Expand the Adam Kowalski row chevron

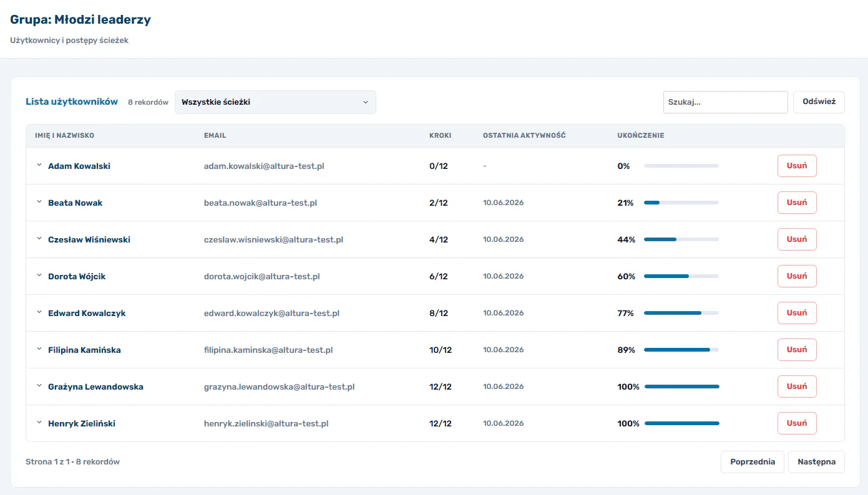[x=39, y=165]
